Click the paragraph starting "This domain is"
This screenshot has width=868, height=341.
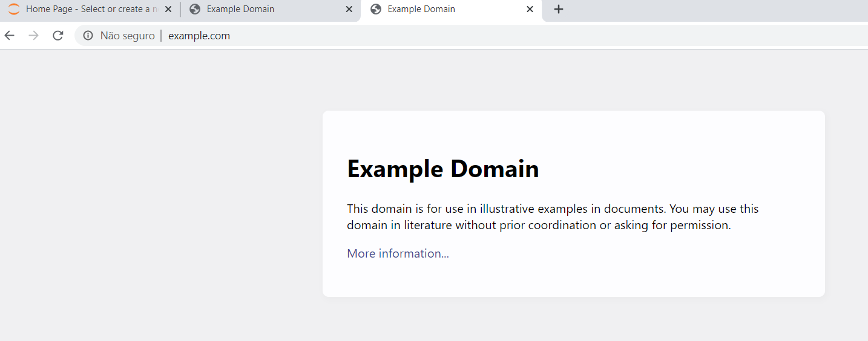[x=552, y=217]
